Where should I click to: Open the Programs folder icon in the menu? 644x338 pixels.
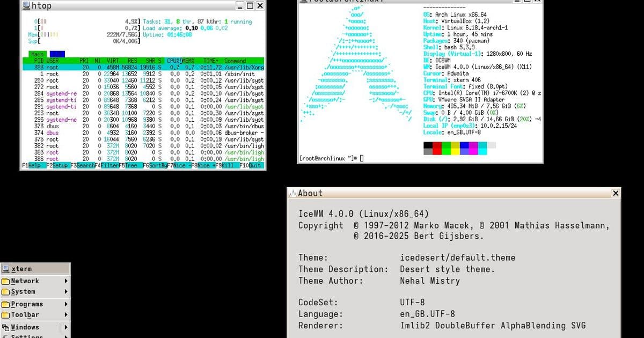click(5, 304)
